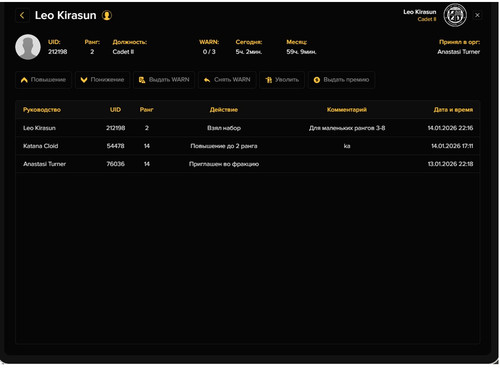Screen dimensions: 500x371
Task: Click the UID cell 54478
Action: pos(115,146)
